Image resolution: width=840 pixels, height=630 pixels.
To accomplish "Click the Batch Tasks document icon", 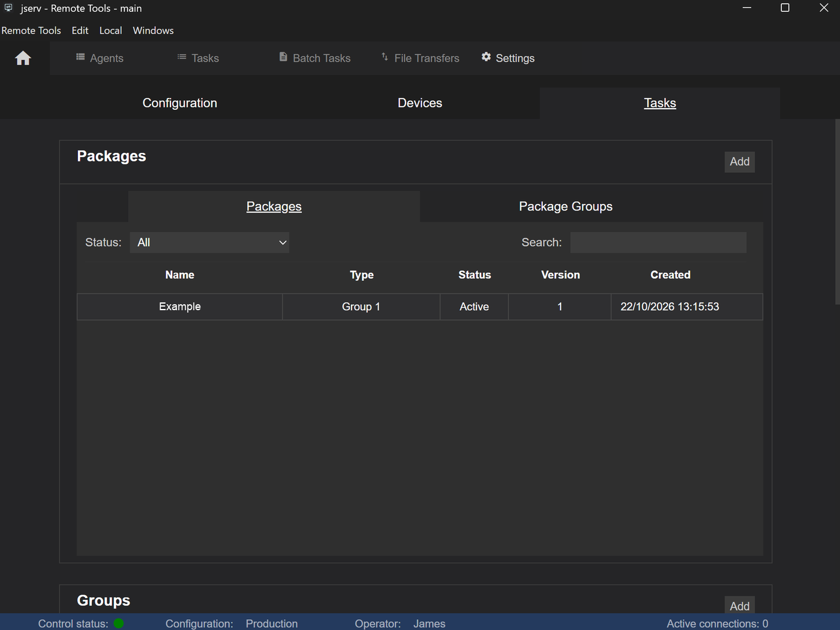I will pyautogui.click(x=283, y=57).
